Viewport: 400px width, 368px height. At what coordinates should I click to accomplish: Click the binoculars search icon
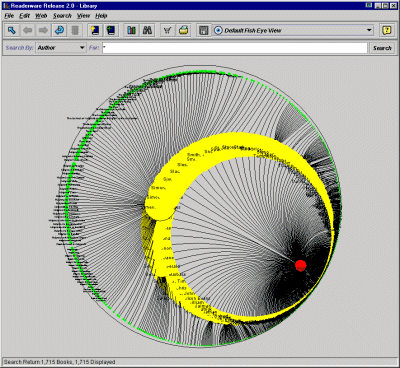147,30
